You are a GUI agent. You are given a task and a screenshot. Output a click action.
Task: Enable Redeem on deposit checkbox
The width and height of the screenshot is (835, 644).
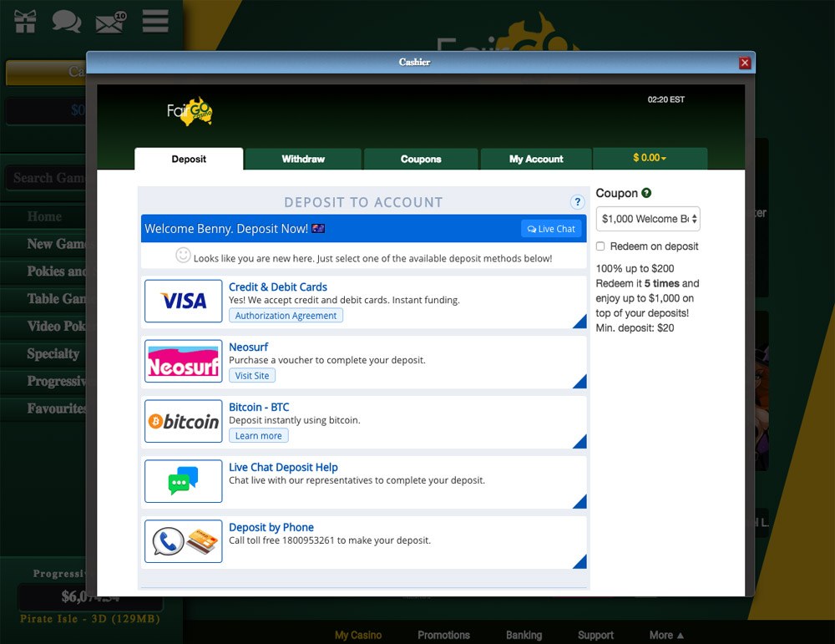click(600, 246)
